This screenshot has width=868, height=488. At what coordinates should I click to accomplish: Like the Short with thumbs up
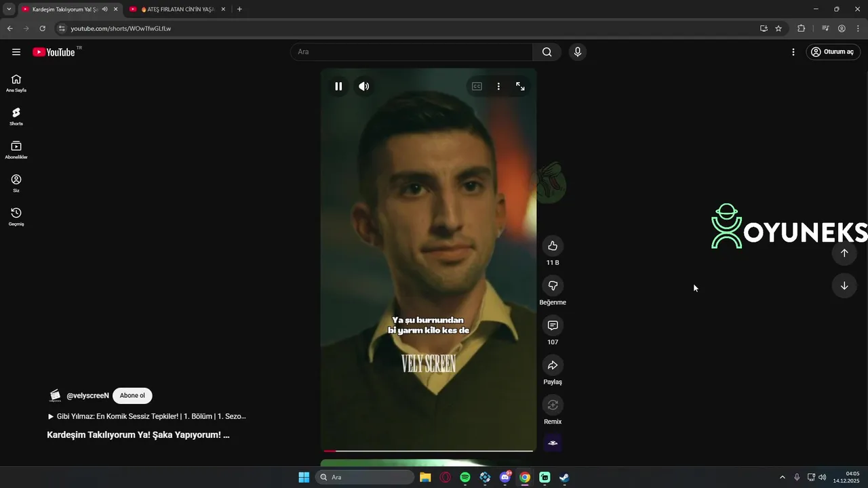(553, 245)
